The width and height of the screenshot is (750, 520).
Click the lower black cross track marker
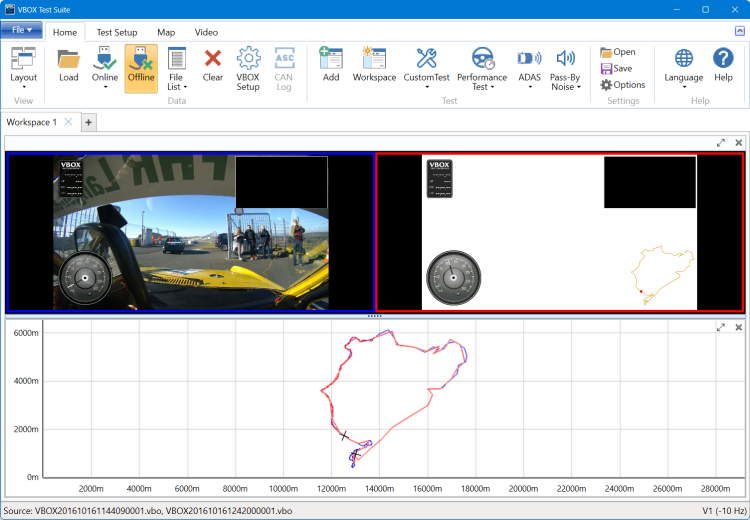(355, 454)
